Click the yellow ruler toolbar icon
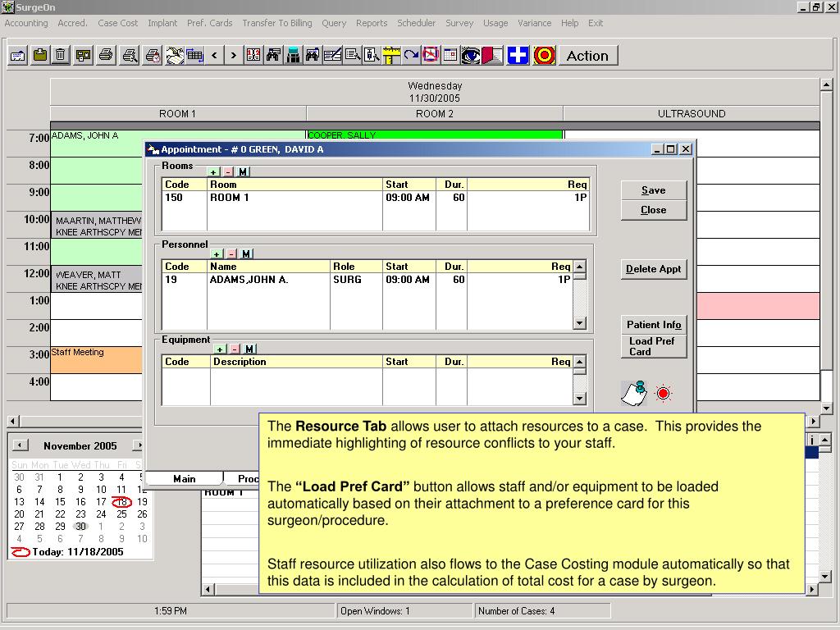The height and width of the screenshot is (630, 840). point(391,55)
